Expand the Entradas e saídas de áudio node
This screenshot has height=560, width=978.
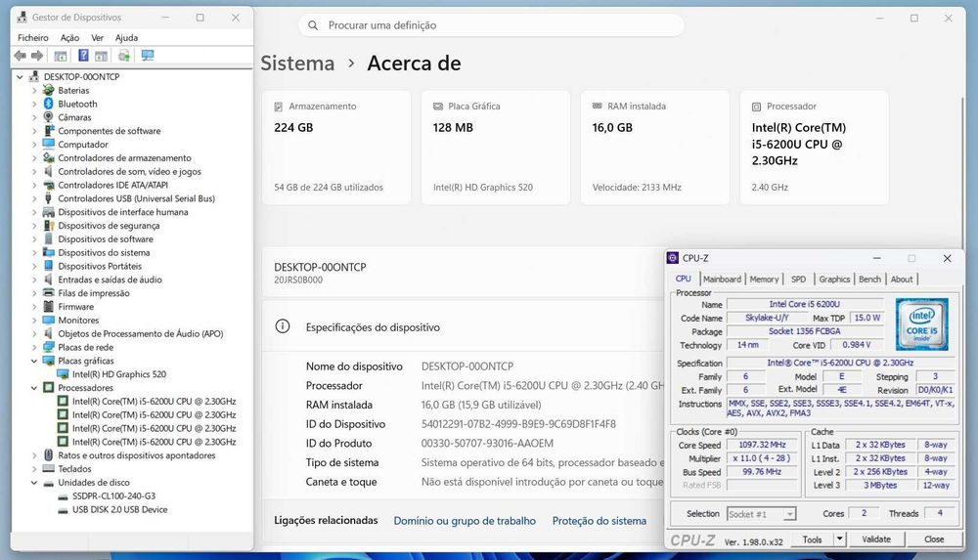tap(34, 280)
